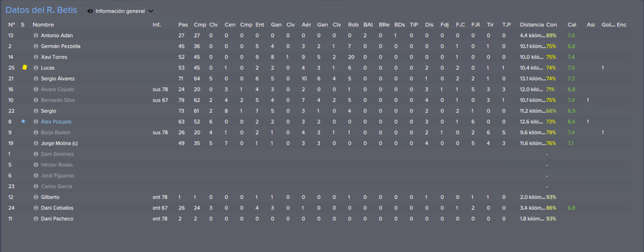Click Álex Pozuelo's 8.4 rating value
This screenshot has width=644, height=252.
tap(571, 122)
